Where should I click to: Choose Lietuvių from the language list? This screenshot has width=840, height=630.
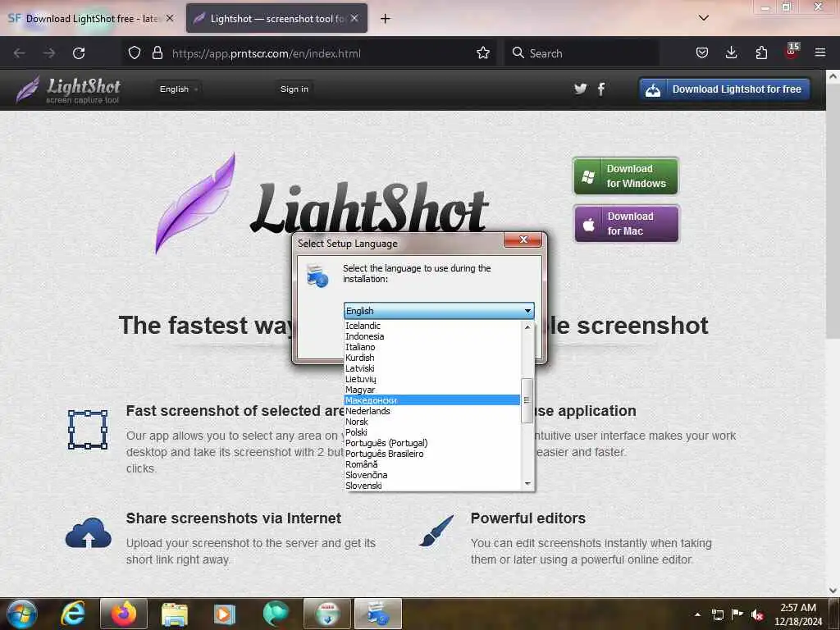pos(431,379)
